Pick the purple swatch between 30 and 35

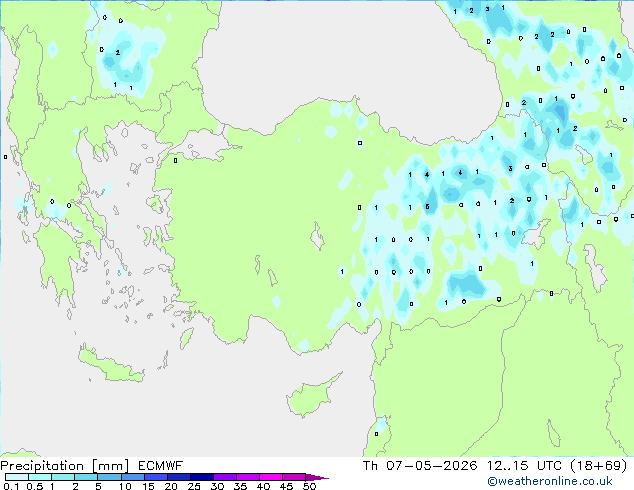coord(225,477)
